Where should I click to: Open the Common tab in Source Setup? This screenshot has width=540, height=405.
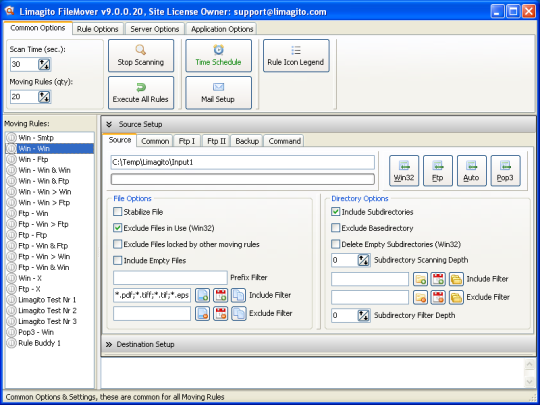click(x=155, y=141)
